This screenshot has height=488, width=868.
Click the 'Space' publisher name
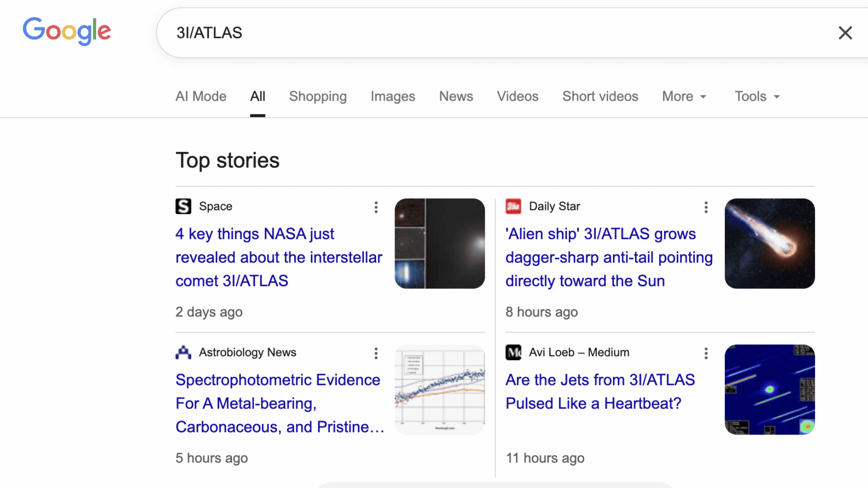(216, 206)
